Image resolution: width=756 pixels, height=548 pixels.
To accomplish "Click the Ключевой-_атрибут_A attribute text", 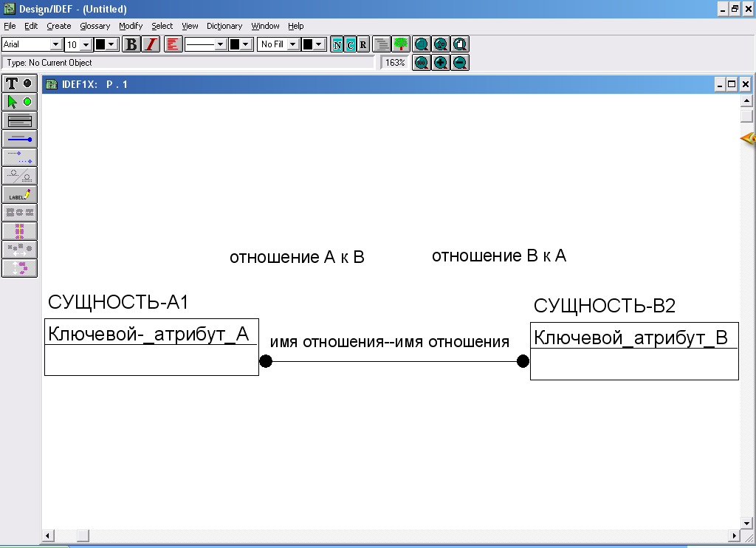I will click(x=148, y=334).
